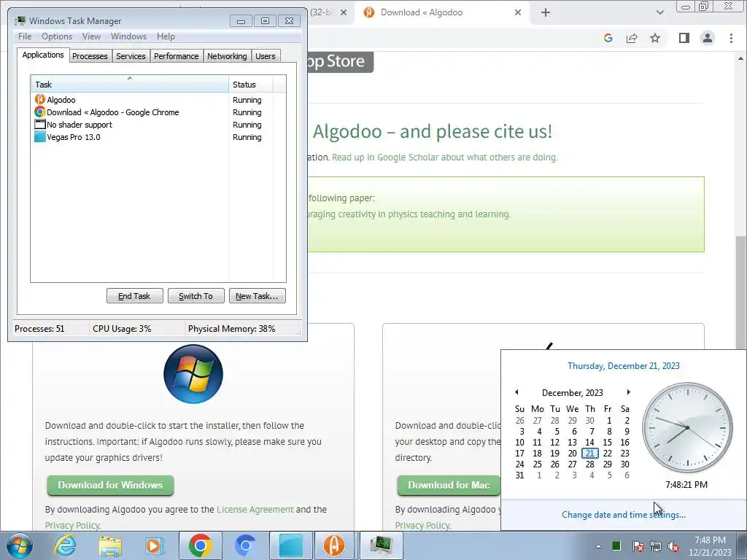The height and width of the screenshot is (560, 747).
Task: Toggle the Chrome side panel icon
Action: 684,38
